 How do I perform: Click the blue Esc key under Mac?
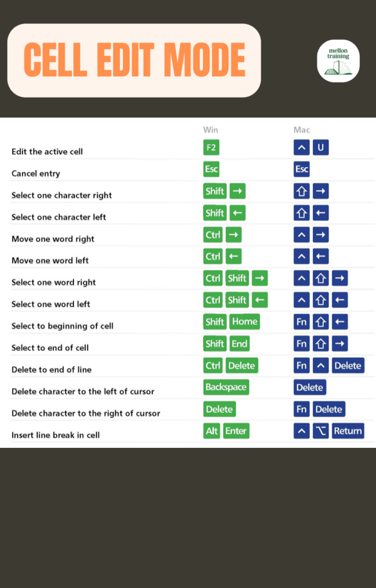[301, 169]
